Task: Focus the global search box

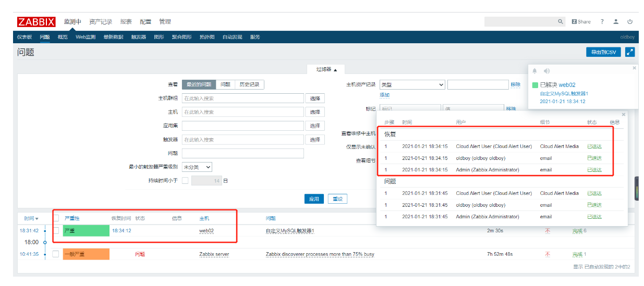Action: point(520,22)
